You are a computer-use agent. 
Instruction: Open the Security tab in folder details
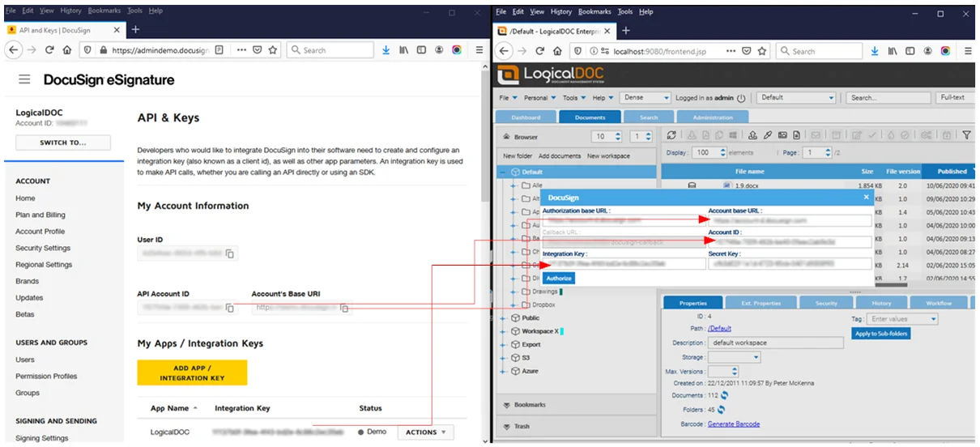tap(826, 303)
